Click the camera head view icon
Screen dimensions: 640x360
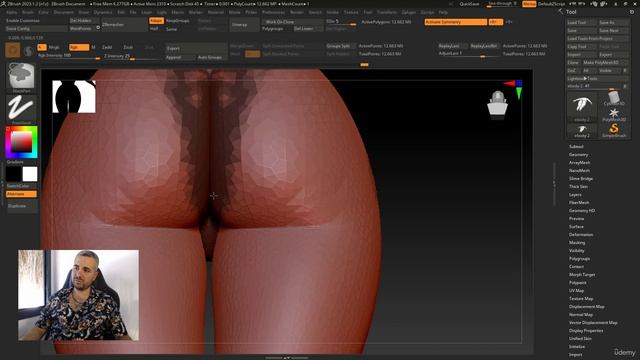click(498, 104)
